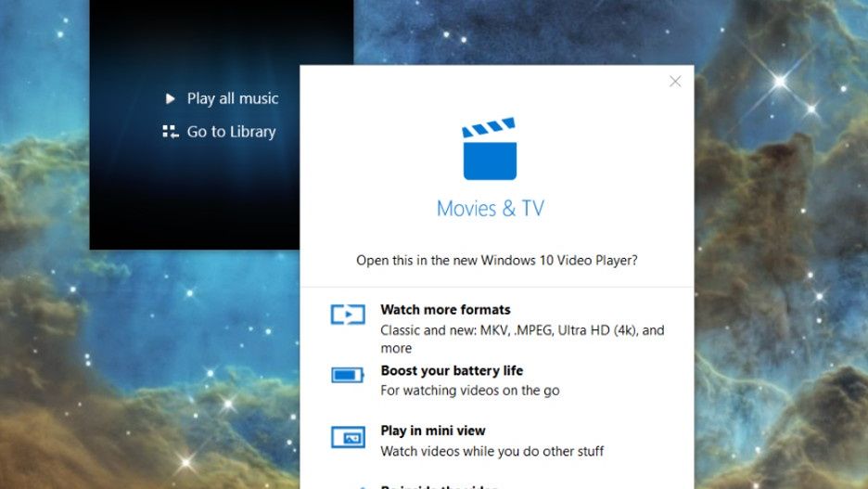Click the Play in mini view icon
Viewport: 868px width, 489px height.
click(x=348, y=437)
